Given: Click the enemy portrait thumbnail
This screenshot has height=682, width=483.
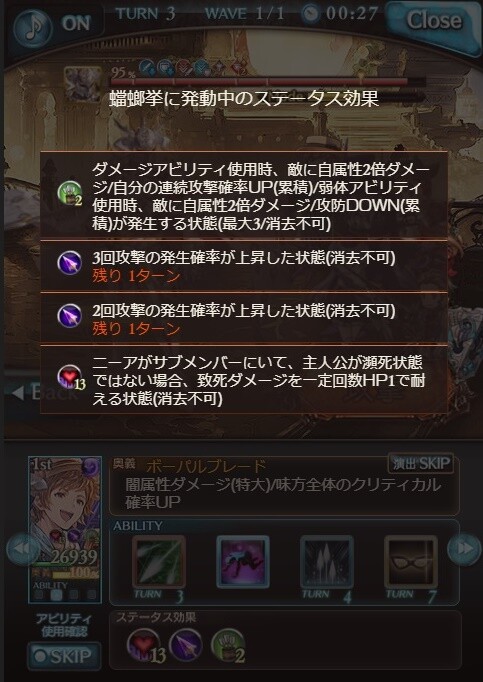Looking at the screenshot, I should (82, 84).
